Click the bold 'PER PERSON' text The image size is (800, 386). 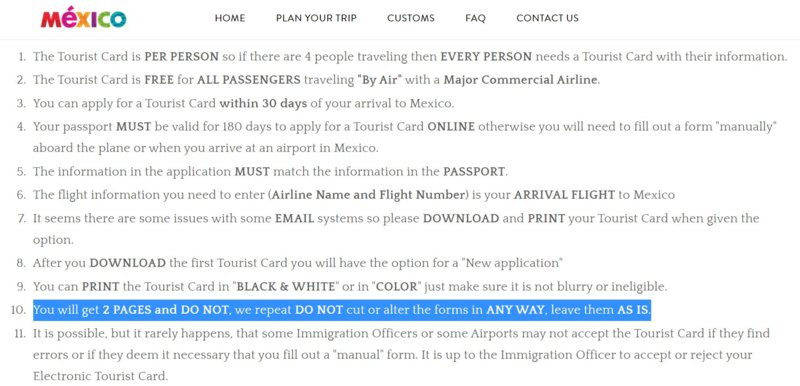pos(182,57)
